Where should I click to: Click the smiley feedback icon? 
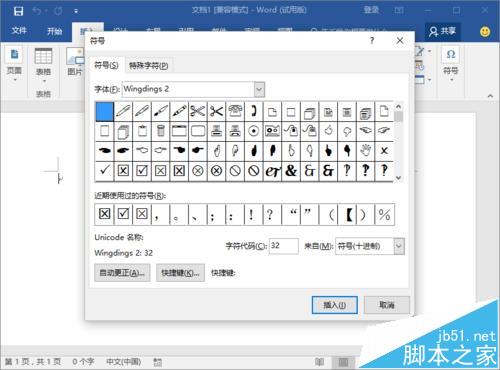(x=485, y=31)
